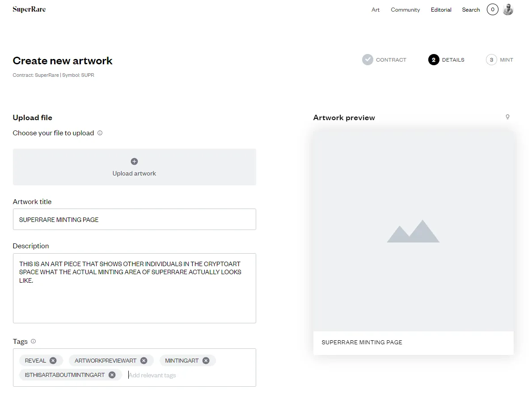532x397 pixels.
Task: Remove the MINTINGART tag
Action: click(206, 360)
